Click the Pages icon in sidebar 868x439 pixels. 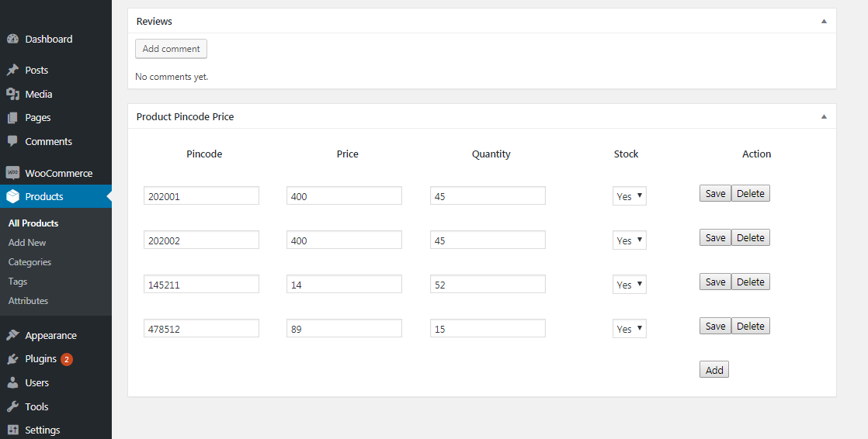[12, 118]
